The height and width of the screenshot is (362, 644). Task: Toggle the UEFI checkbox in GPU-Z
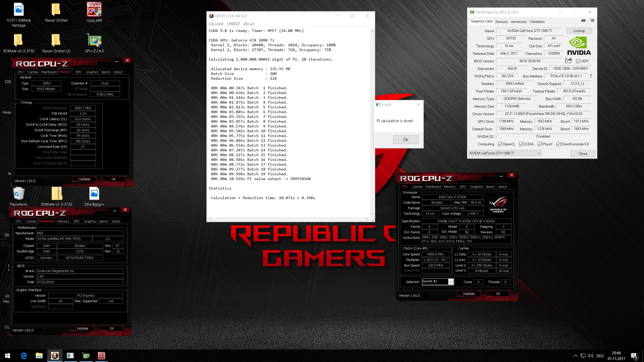[x=578, y=61]
